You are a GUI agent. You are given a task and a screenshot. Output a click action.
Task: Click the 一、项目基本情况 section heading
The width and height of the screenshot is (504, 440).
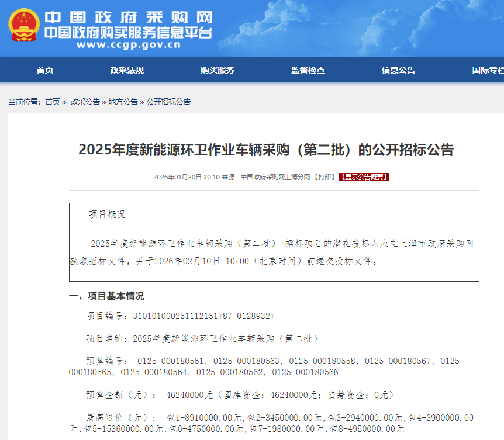click(106, 296)
